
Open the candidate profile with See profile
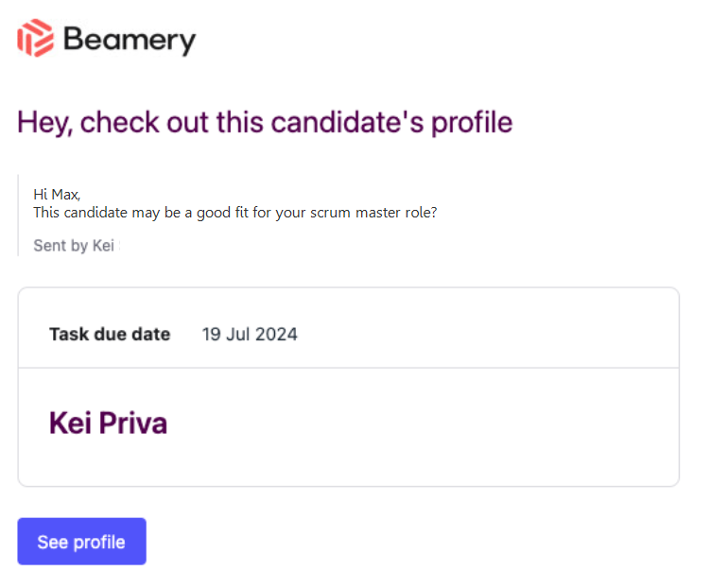81,542
